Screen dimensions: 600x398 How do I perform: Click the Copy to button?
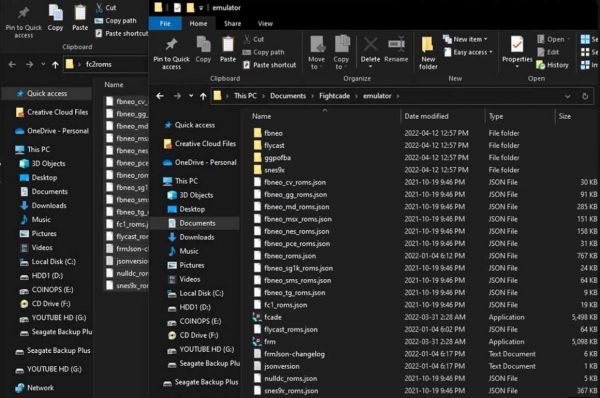(x=341, y=53)
